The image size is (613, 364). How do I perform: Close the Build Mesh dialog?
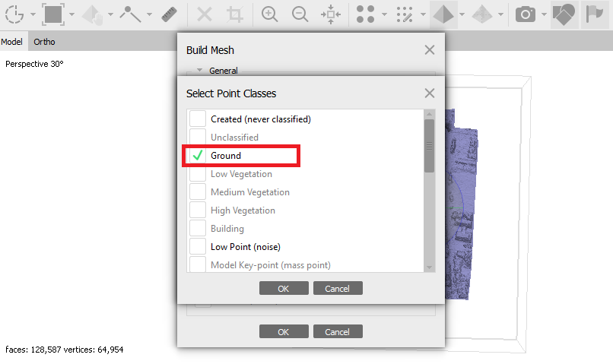[x=429, y=49]
